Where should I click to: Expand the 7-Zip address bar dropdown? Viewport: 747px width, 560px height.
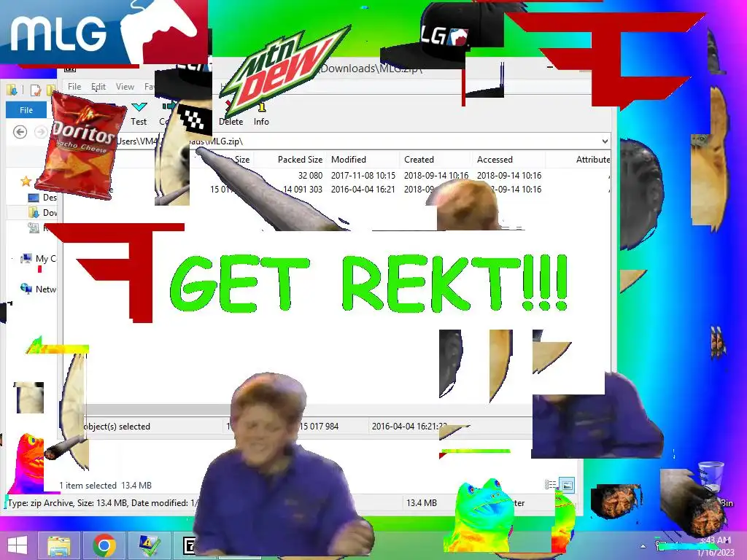[x=605, y=141]
